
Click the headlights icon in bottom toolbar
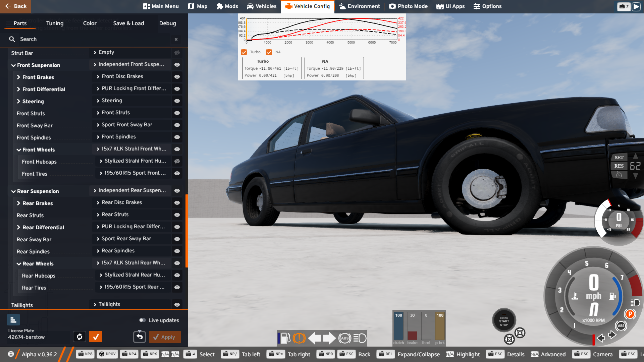pos(360,338)
